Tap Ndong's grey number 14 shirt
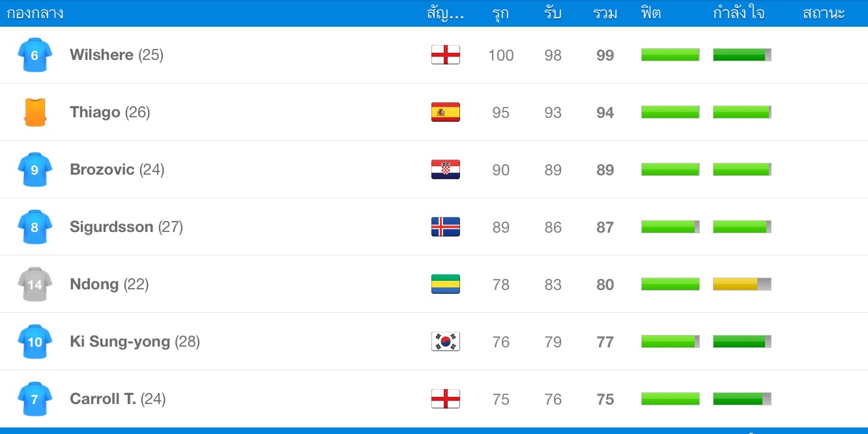Image resolution: width=868 pixels, height=434 pixels. (x=35, y=284)
